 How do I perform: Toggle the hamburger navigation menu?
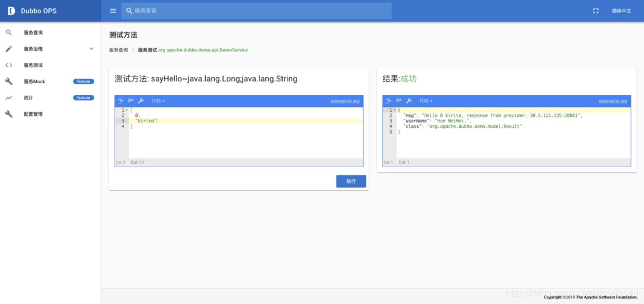tap(113, 11)
